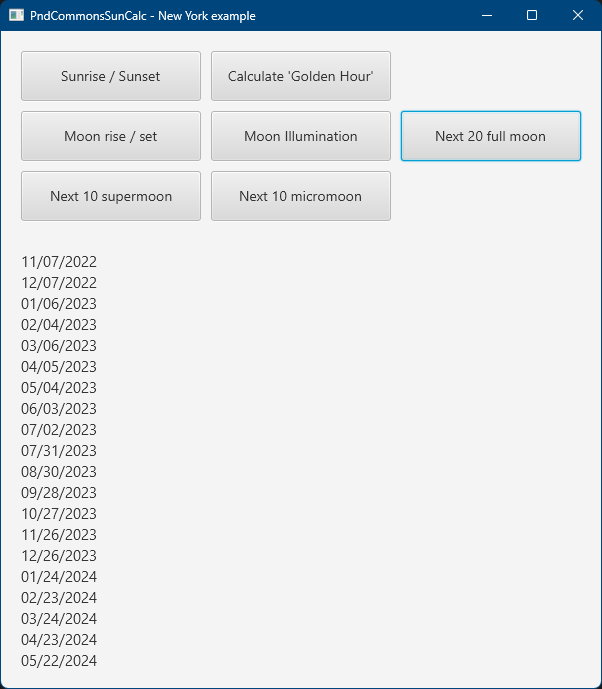This screenshot has height=689, width=602.
Task: Select the 08/30/2023 date entry
Action: pos(59,472)
